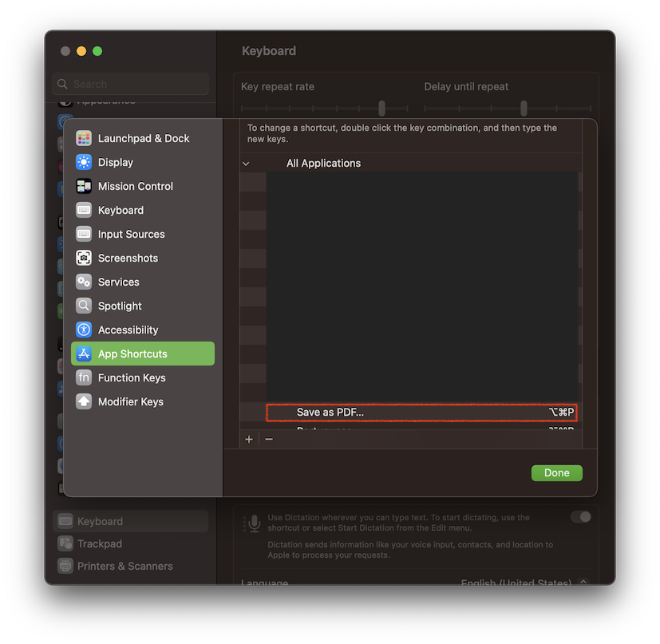Click the Input Sources icon
The image size is (660, 644).
point(84,234)
